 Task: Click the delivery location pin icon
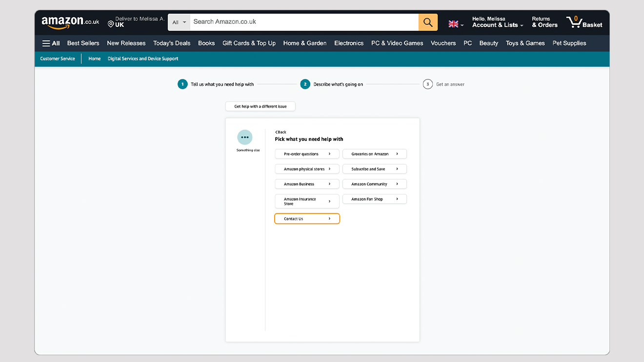click(x=111, y=24)
